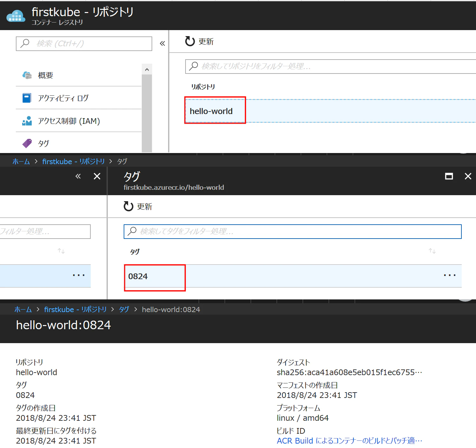Open 概要 in the sidebar menu
This screenshot has height=448, width=476.
[x=79, y=75]
